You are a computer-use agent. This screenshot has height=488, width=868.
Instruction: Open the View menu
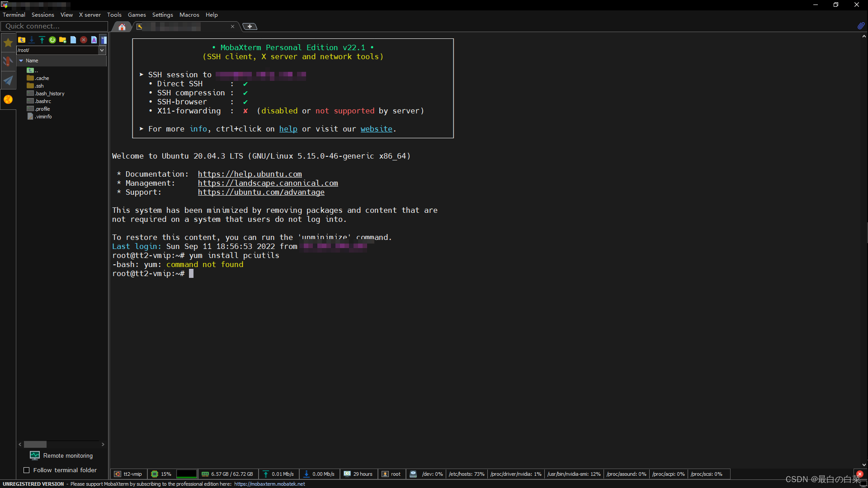tap(66, 15)
